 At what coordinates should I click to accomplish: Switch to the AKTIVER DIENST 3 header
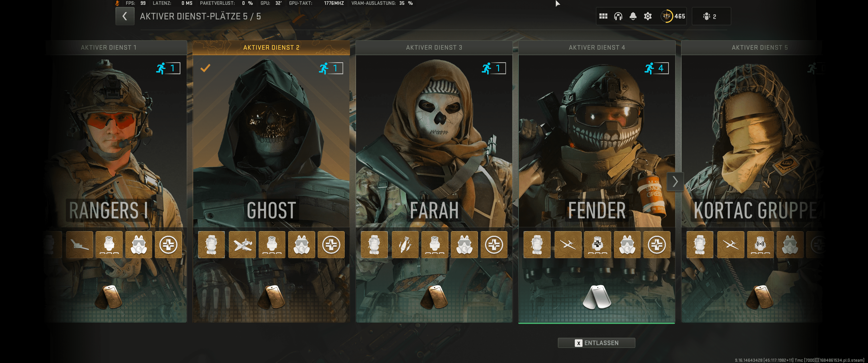(434, 47)
